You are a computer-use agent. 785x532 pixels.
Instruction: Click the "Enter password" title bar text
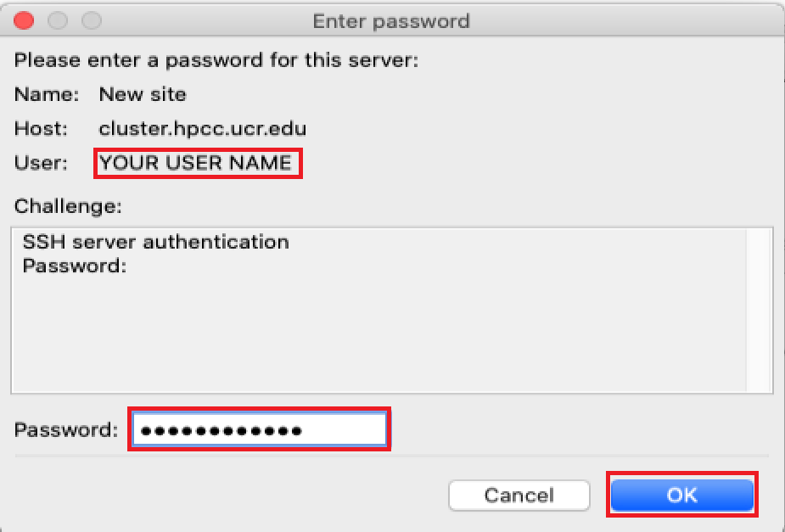pyautogui.click(x=391, y=20)
